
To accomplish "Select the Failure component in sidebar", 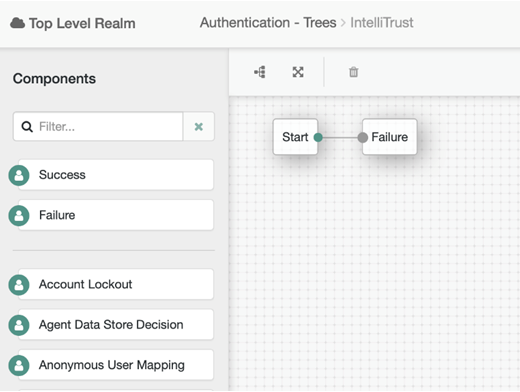I will pos(116,215).
